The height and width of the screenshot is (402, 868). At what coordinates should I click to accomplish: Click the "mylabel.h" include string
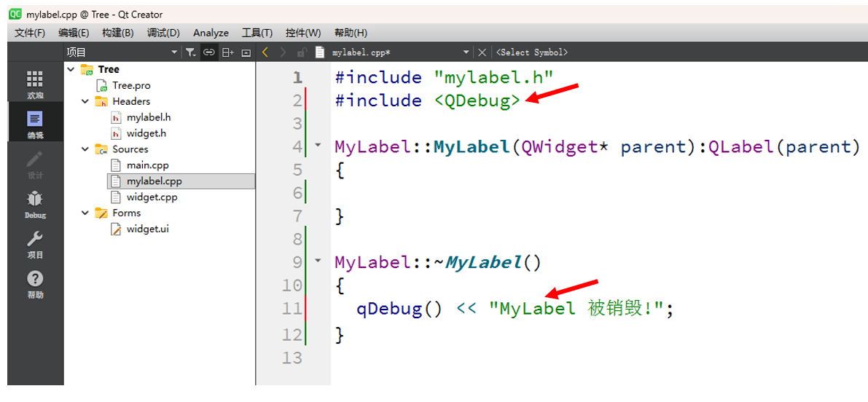point(493,77)
